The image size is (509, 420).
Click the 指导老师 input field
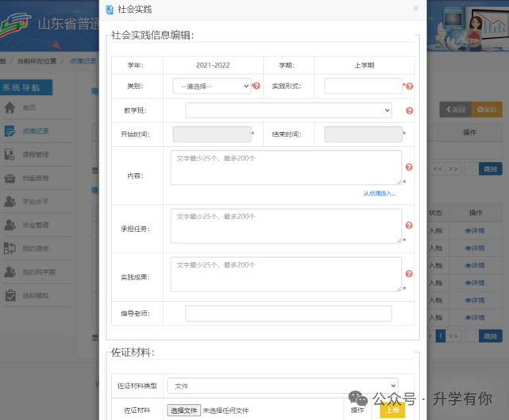pyautogui.click(x=288, y=314)
